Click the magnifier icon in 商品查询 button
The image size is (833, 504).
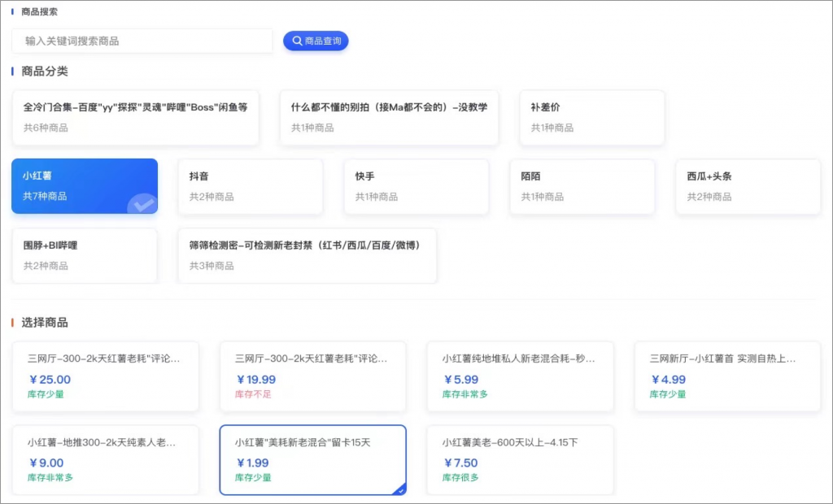pos(297,41)
